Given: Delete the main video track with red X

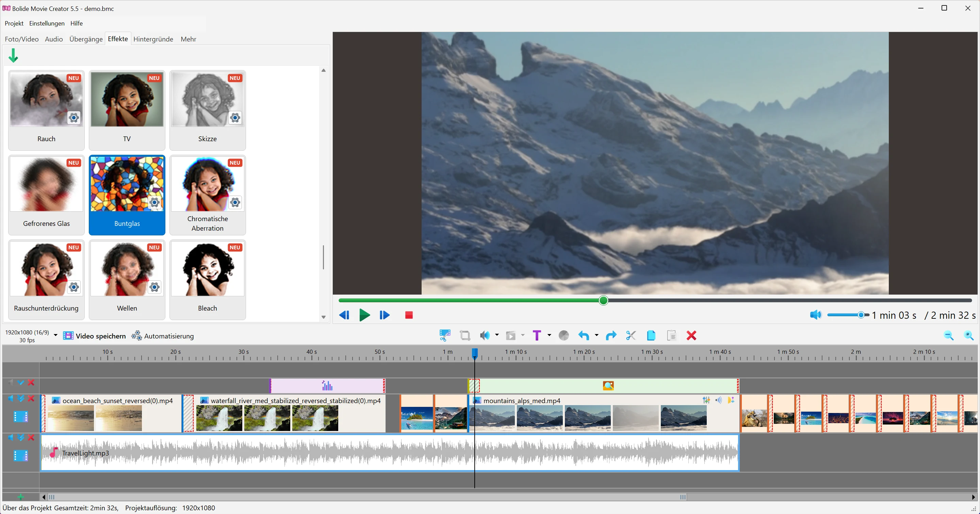Looking at the screenshot, I should 31,398.
